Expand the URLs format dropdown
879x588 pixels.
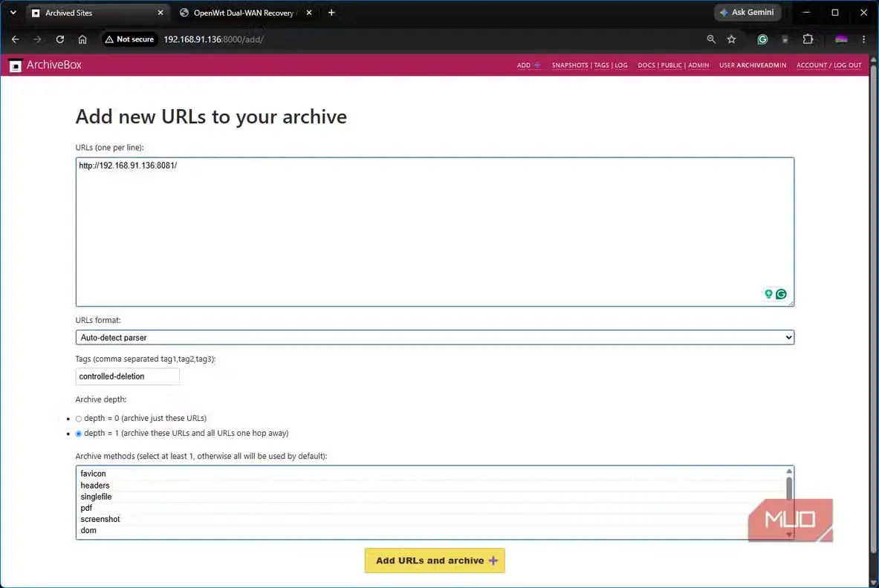(435, 337)
